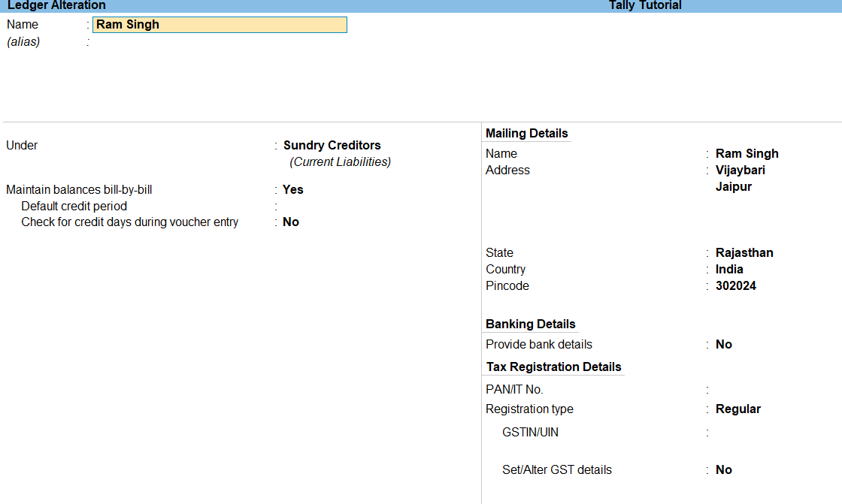
Task: Open the Country selector showing India
Action: pyautogui.click(x=728, y=269)
